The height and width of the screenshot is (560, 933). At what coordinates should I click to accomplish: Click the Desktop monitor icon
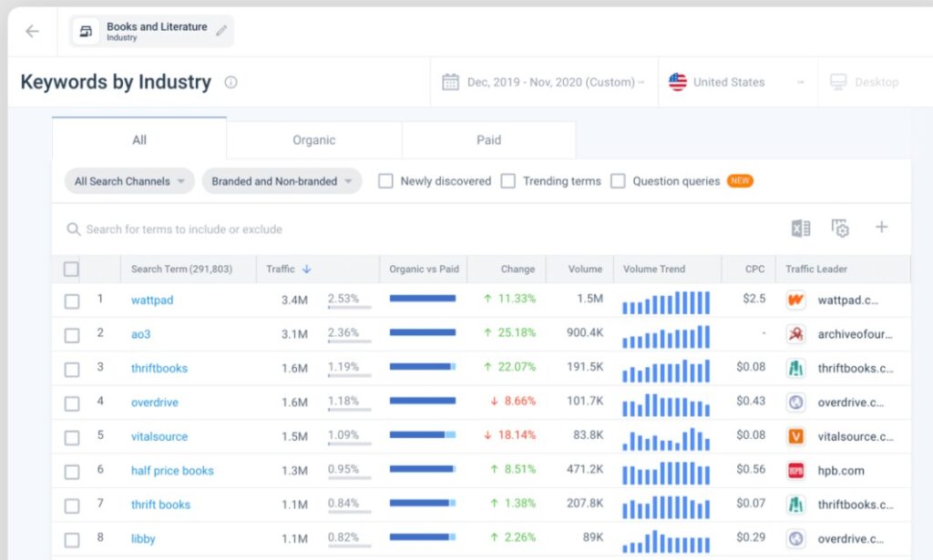(x=838, y=81)
